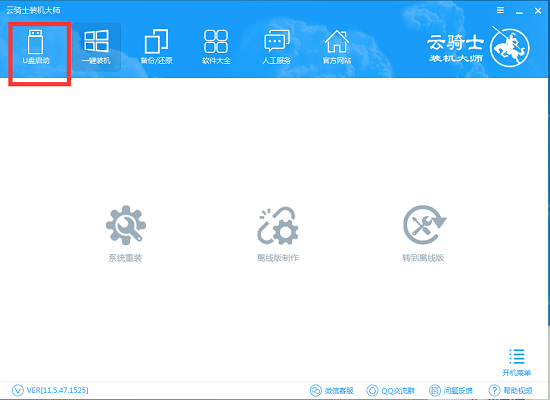Open the 人工服务 chat tab

(x=276, y=47)
